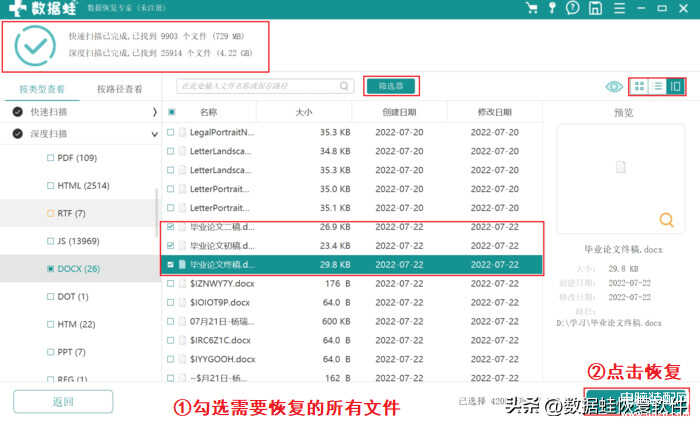Screen dimensions: 700x427
Task: Sort by the name column header
Action: pyautogui.click(x=208, y=112)
